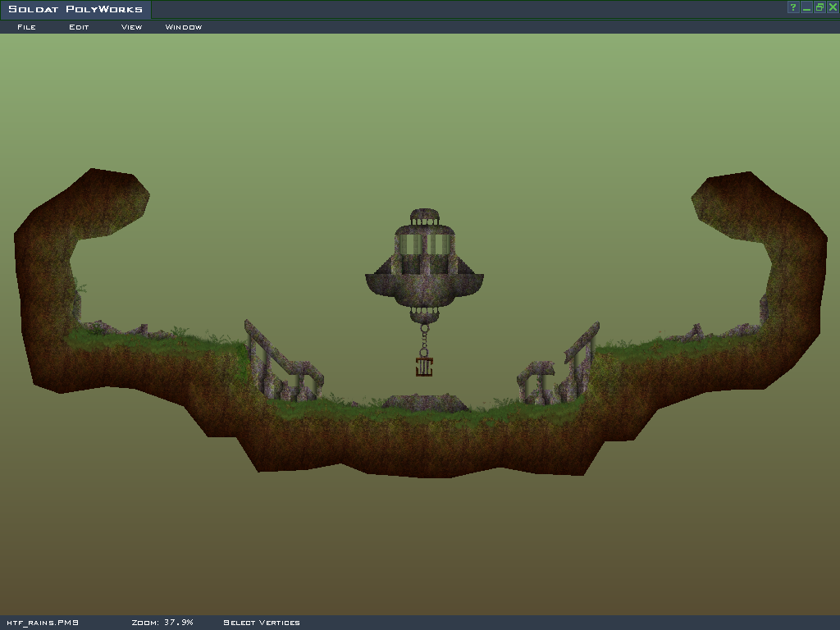Click the stone slab in the valley center

(x=425, y=402)
